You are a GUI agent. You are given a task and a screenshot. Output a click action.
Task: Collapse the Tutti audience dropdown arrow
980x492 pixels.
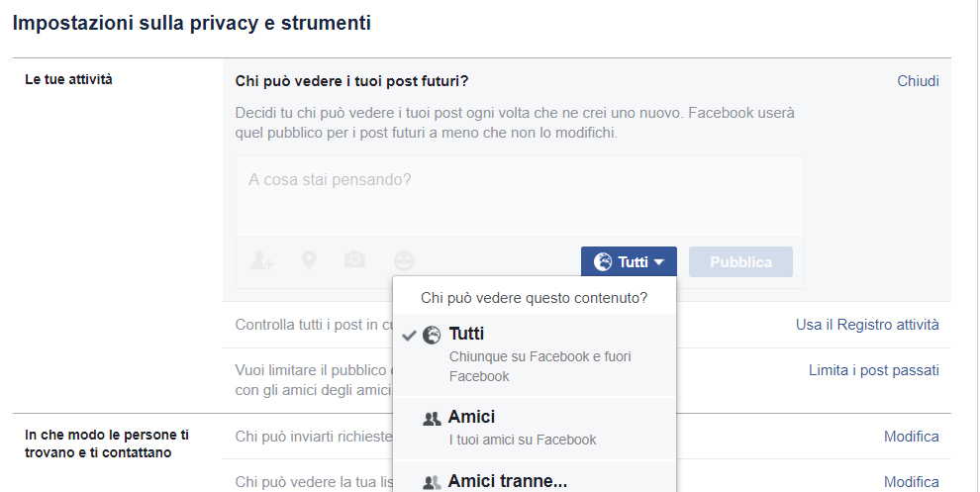pos(658,262)
